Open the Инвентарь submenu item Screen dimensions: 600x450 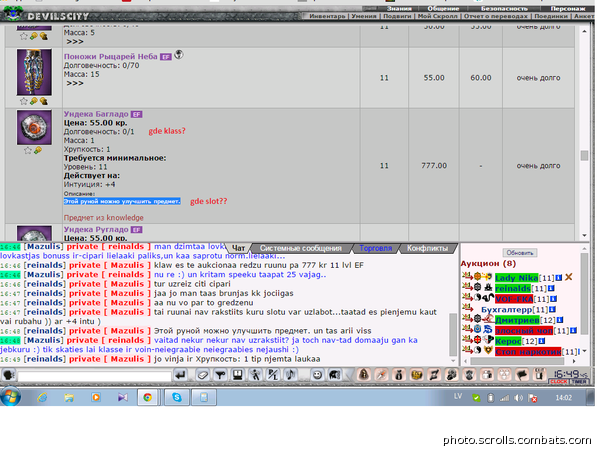point(327,16)
